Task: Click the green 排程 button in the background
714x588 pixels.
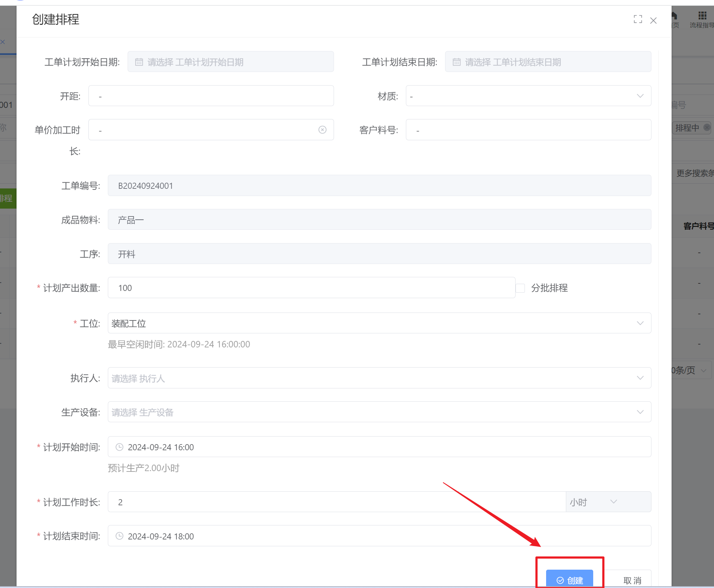Action: point(8,198)
